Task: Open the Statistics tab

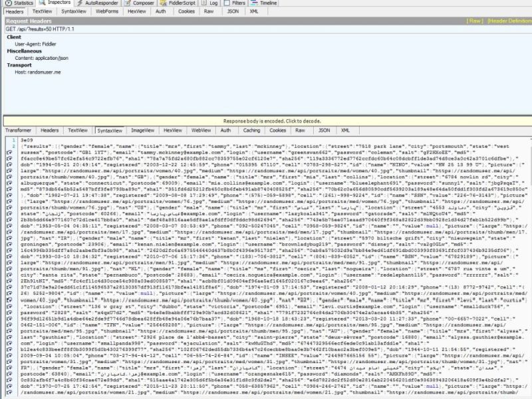Action: 20,3
